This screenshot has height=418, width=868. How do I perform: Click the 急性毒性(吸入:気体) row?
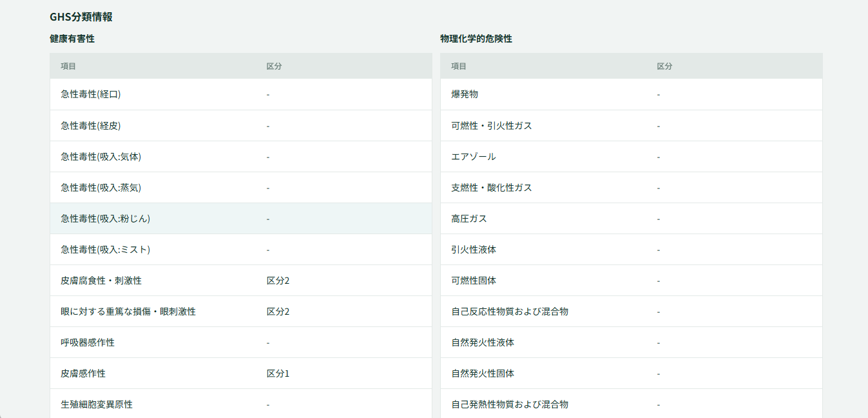point(240,156)
